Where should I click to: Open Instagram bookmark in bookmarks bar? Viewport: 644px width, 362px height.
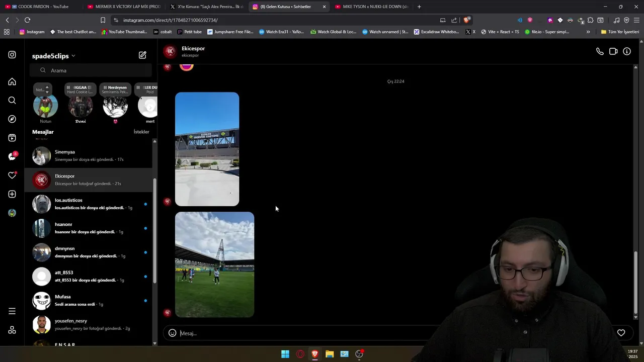tap(32, 32)
